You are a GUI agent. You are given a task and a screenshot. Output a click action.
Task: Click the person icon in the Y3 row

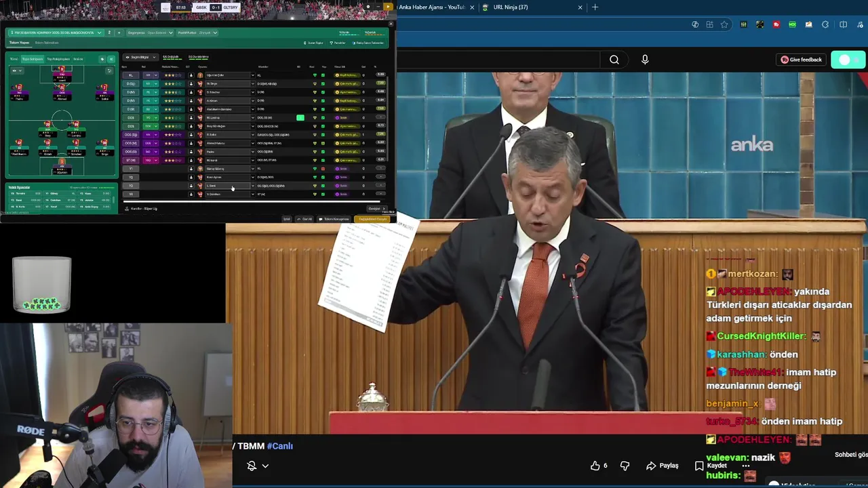pyautogui.click(x=191, y=186)
